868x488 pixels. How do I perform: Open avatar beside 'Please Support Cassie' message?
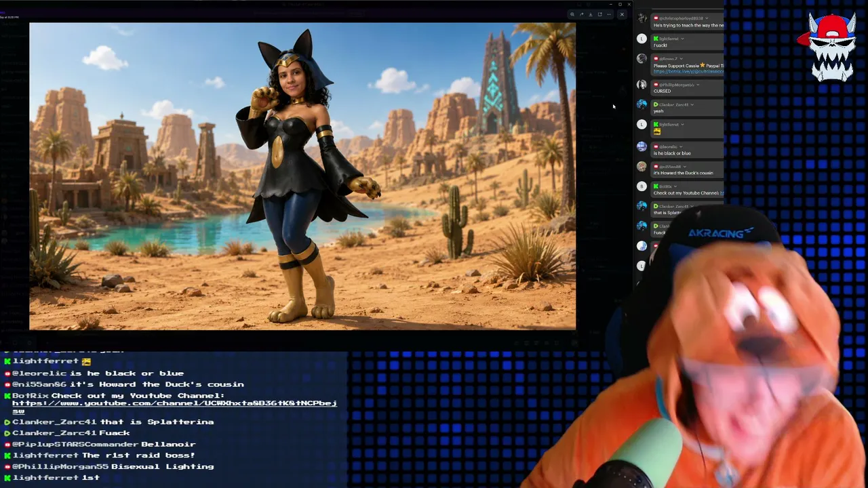642,59
